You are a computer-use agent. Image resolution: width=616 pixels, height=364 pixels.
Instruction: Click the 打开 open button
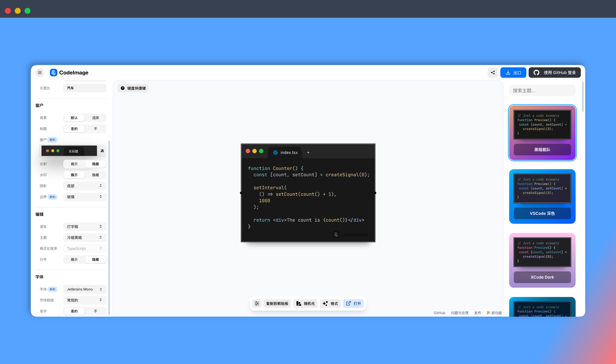pos(353,304)
